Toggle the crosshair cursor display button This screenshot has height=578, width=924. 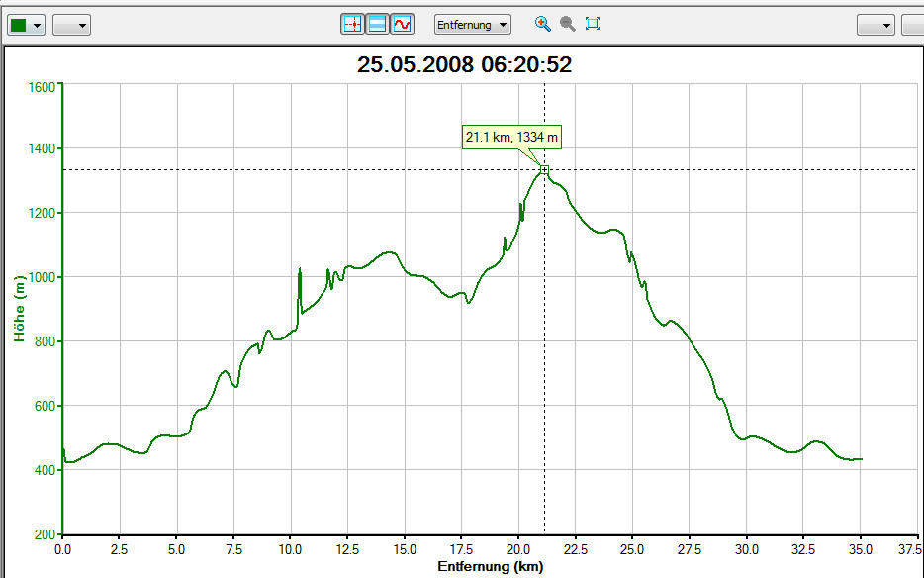pos(352,24)
